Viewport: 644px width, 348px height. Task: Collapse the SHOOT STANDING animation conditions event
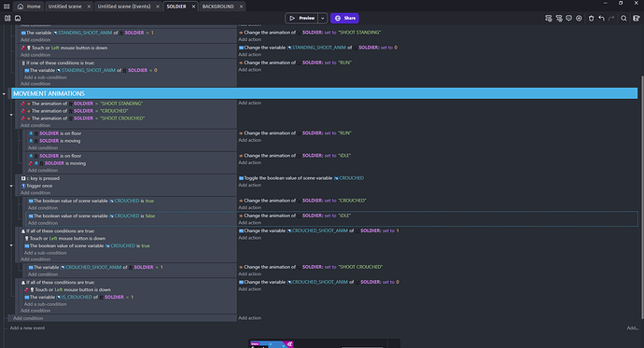(11, 115)
